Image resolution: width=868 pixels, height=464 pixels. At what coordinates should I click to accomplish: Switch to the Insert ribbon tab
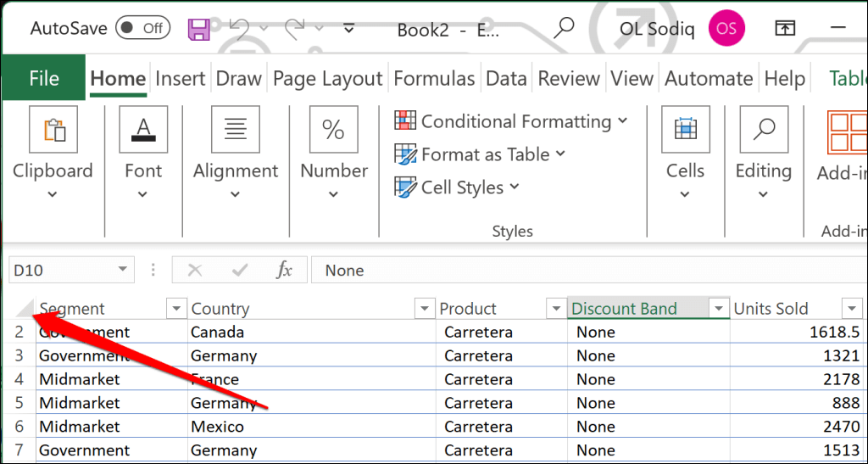click(x=180, y=79)
